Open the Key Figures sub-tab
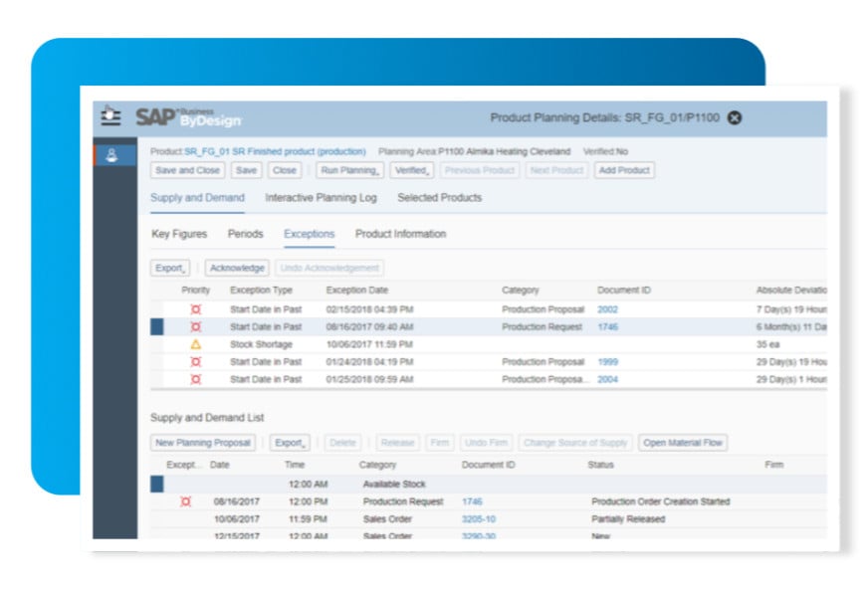This screenshot has height=597, width=868. (x=179, y=234)
